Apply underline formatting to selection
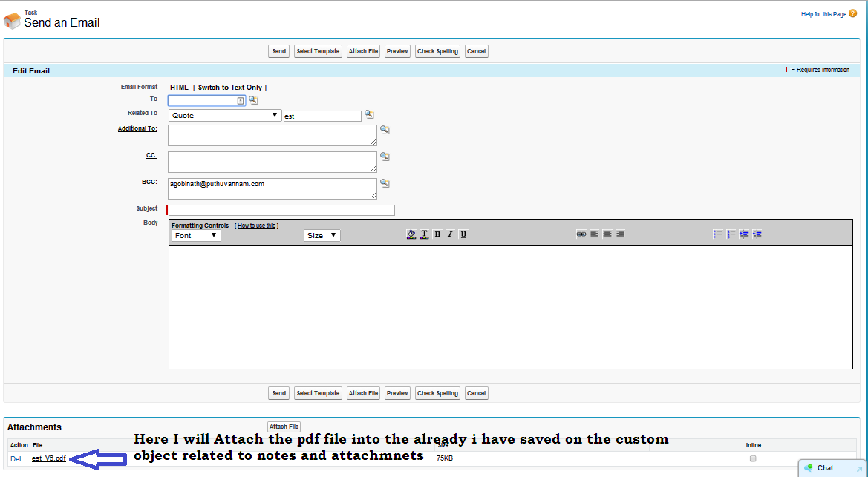This screenshot has width=868, height=477. point(463,234)
